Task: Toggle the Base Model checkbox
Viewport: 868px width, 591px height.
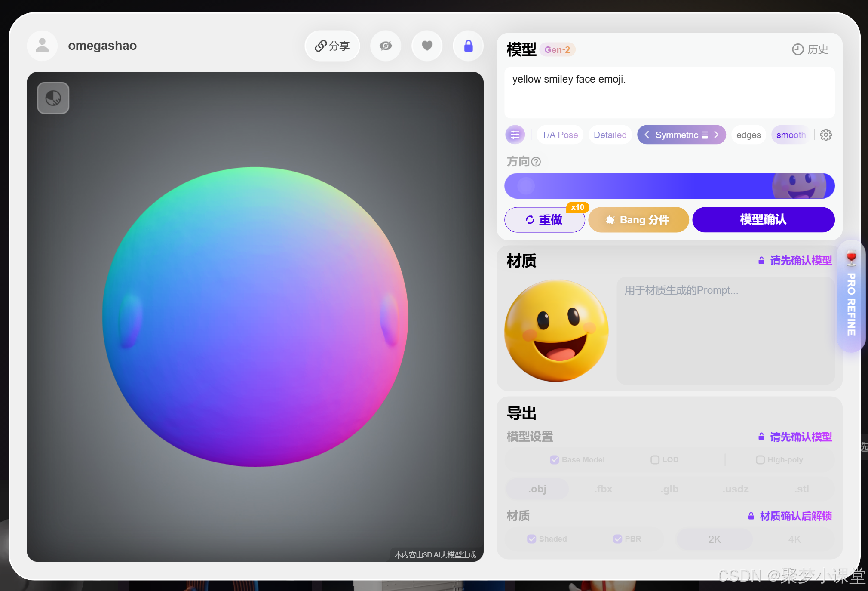Action: [x=554, y=460]
